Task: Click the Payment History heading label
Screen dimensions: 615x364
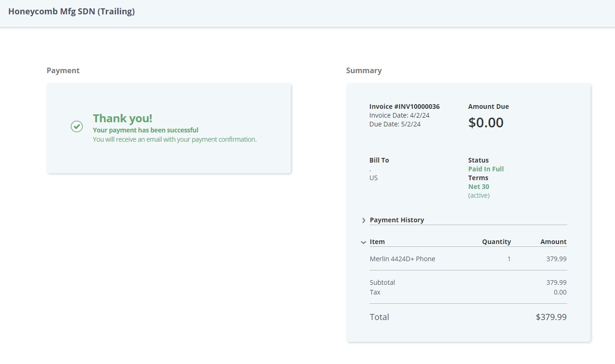Action: pos(396,220)
